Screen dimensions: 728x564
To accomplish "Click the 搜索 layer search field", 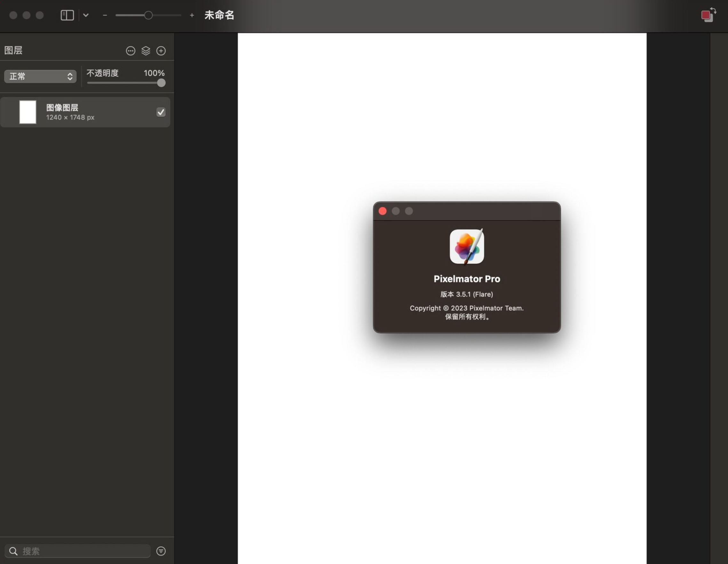I will pyautogui.click(x=77, y=551).
